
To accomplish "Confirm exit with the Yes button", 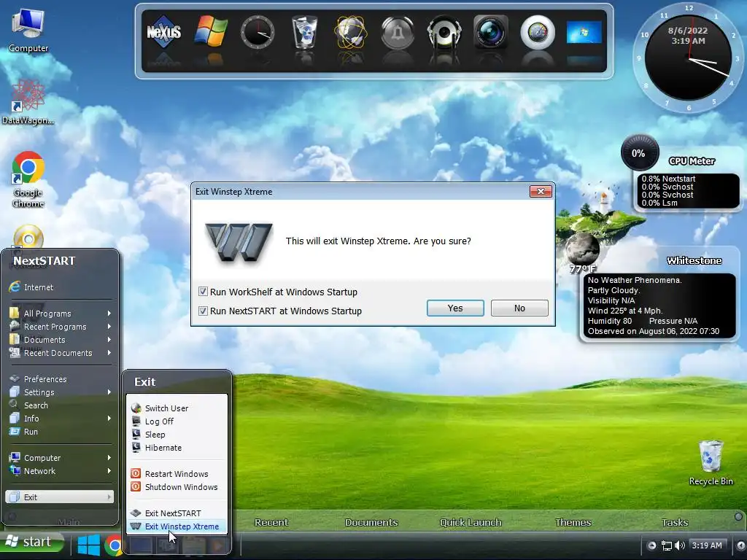I will pyautogui.click(x=455, y=308).
